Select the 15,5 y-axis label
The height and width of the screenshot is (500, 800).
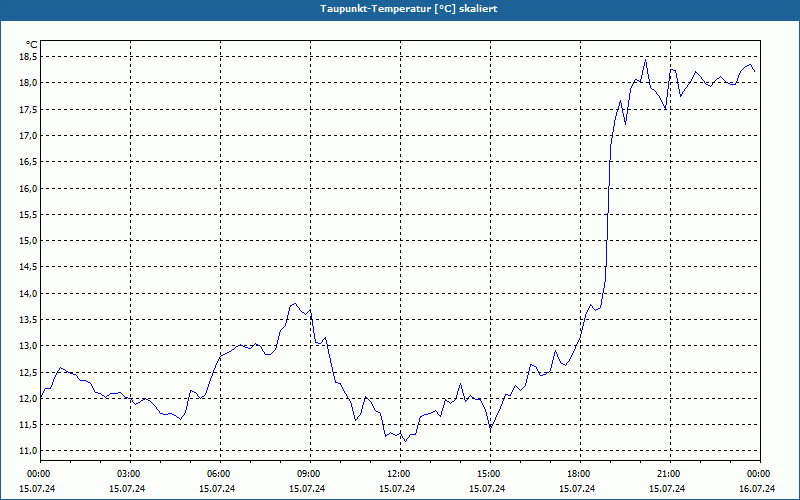point(29,214)
